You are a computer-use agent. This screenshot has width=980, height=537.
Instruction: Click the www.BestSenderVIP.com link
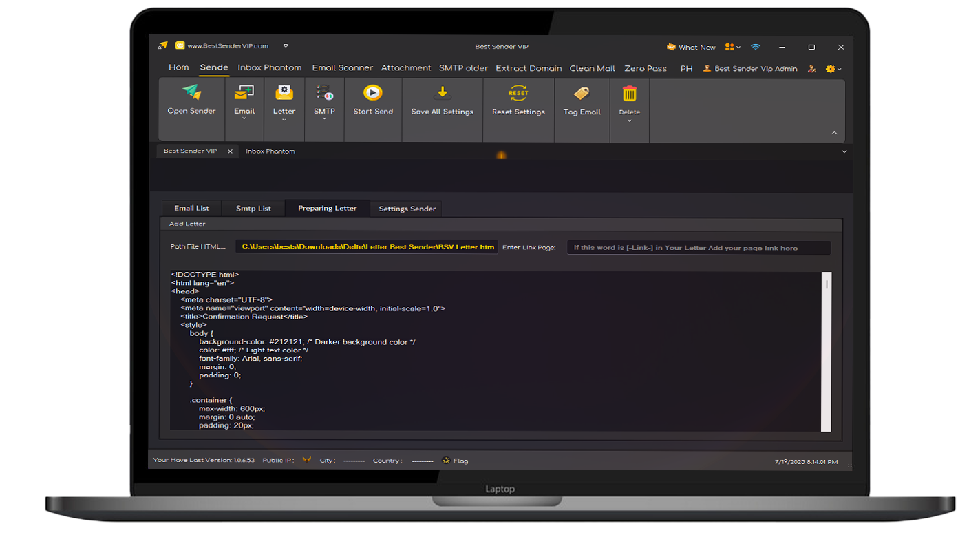[x=228, y=45]
